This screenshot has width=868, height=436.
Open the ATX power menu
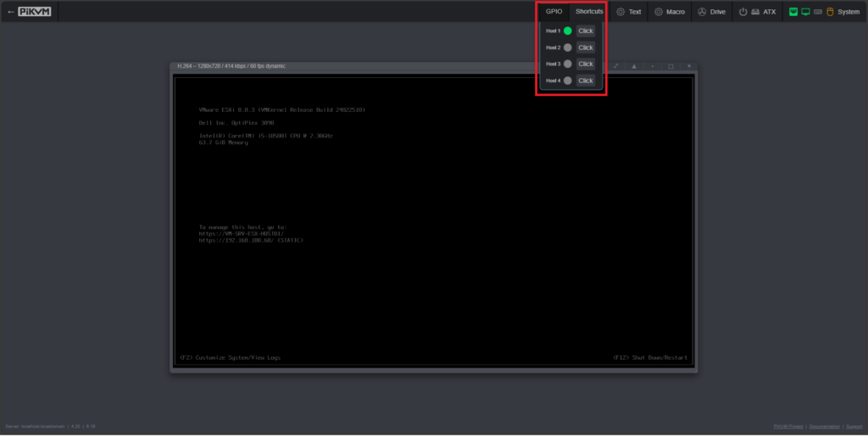click(x=757, y=12)
